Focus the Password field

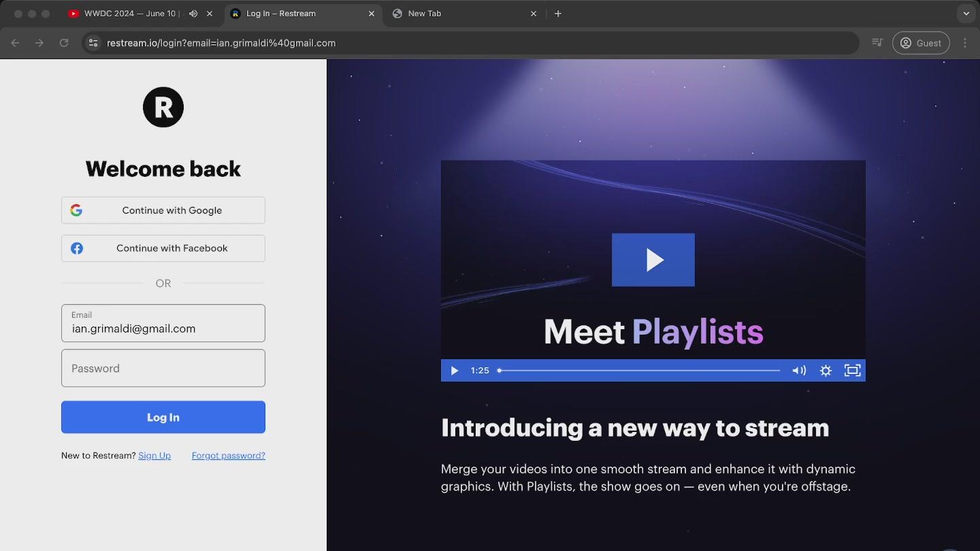tap(163, 368)
